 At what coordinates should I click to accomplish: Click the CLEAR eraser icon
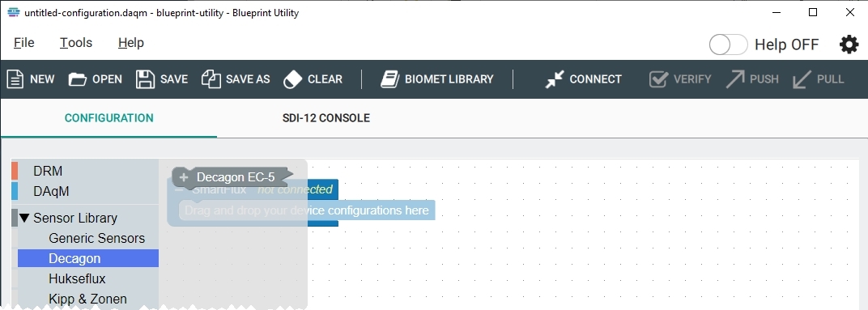coord(292,79)
